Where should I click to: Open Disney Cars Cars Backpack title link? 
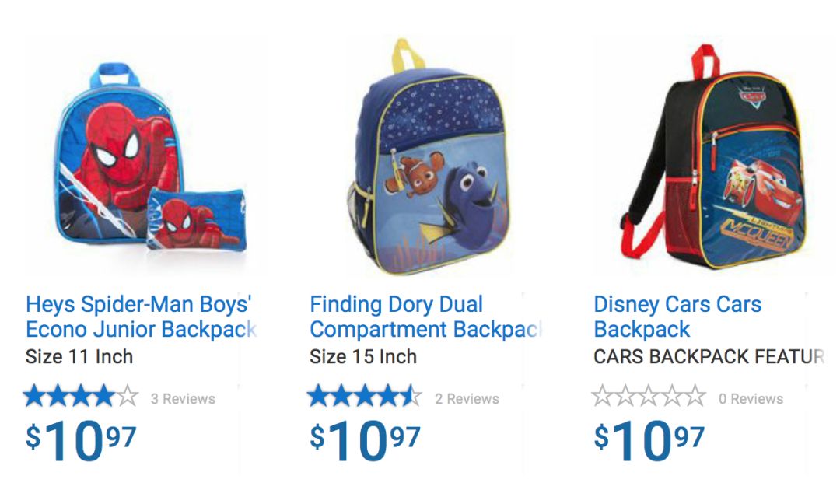click(677, 317)
